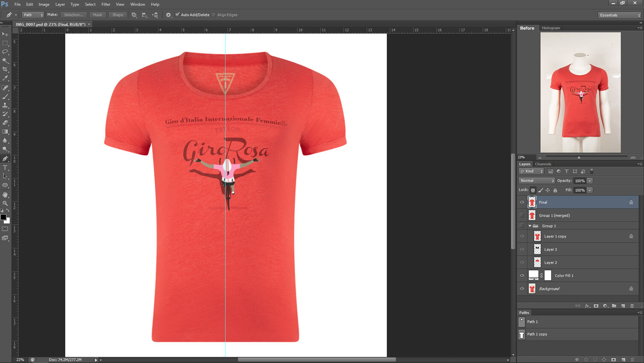Toggle the layer filter on/off switch

(x=591, y=171)
